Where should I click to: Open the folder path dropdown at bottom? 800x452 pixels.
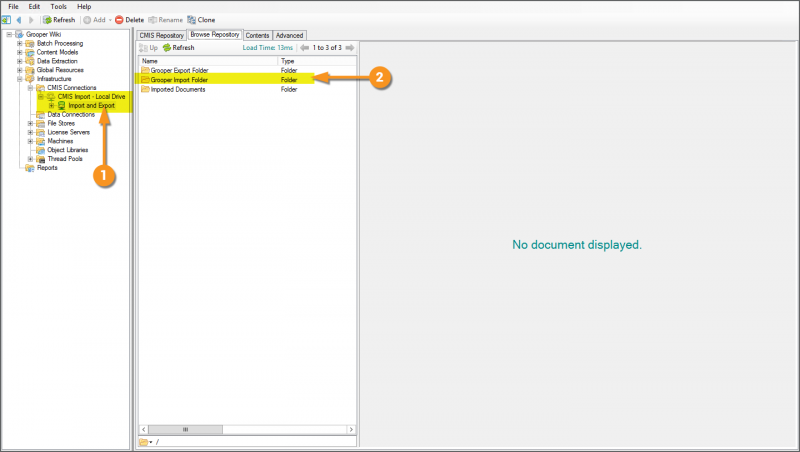point(146,442)
